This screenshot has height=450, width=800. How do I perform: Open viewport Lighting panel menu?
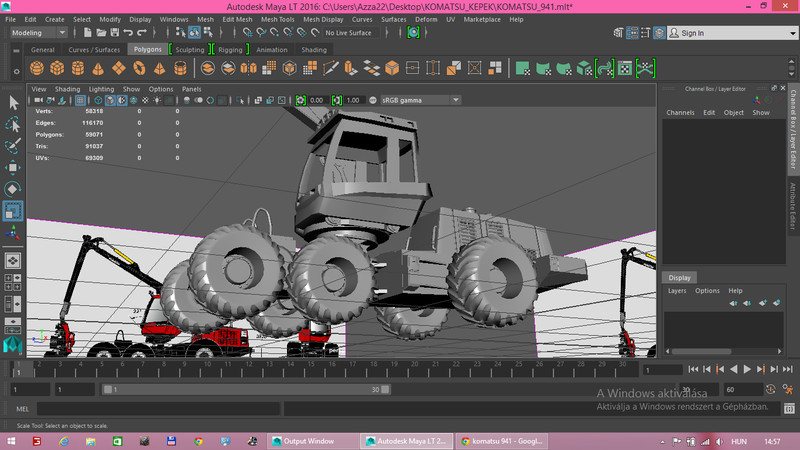[102, 89]
